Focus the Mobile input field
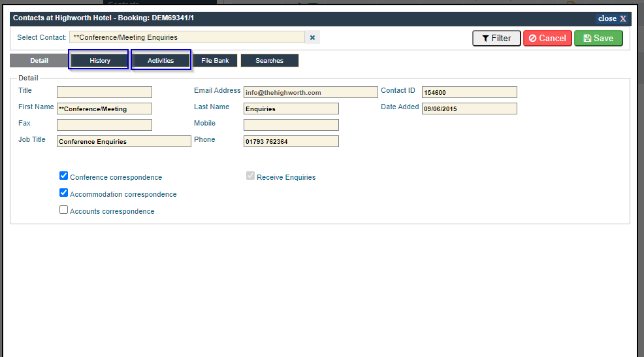Image resolution: width=644 pixels, height=357 pixels. [291, 125]
